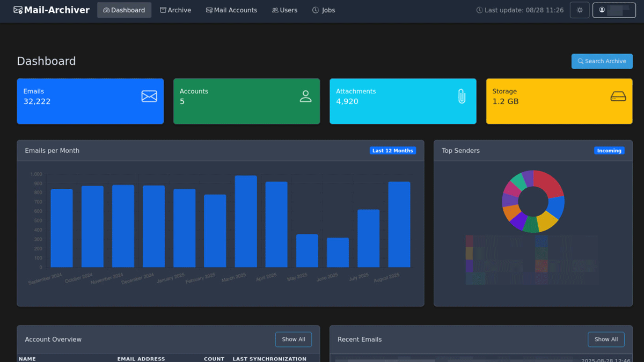The image size is (644, 362).
Task: Click the person icon on Accounts card
Action: coord(305,97)
